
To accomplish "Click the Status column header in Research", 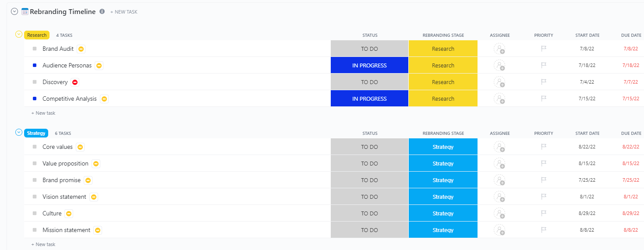I will coord(370,35).
